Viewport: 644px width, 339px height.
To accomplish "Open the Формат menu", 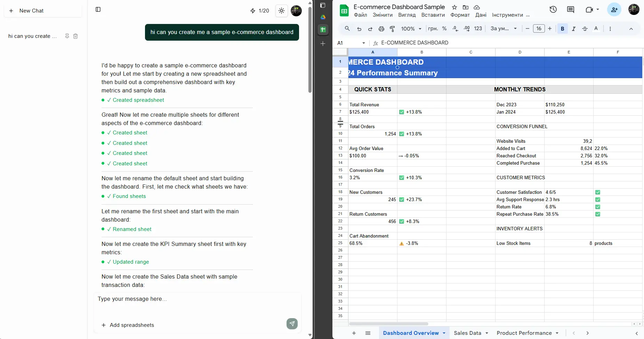I will pos(460,15).
